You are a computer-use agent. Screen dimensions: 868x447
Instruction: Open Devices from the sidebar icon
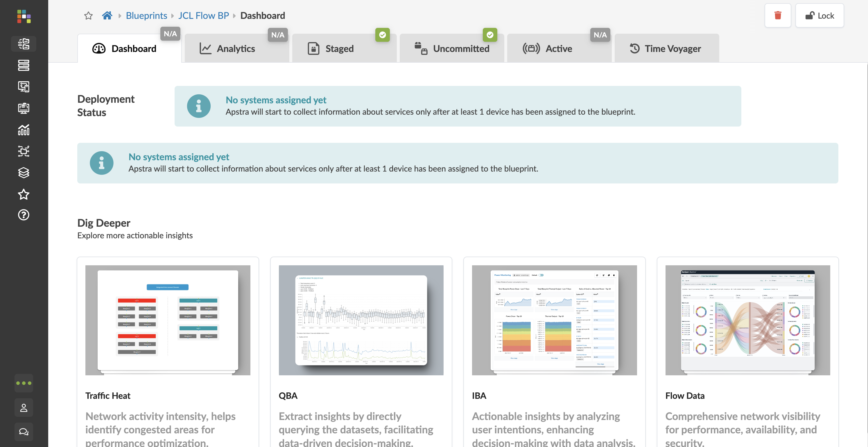(24, 65)
